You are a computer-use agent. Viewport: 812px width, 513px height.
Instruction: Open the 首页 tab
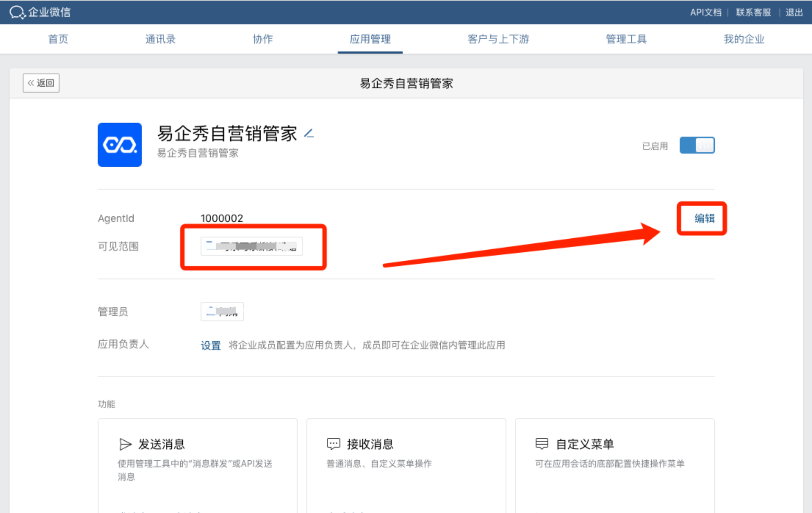pyautogui.click(x=58, y=39)
